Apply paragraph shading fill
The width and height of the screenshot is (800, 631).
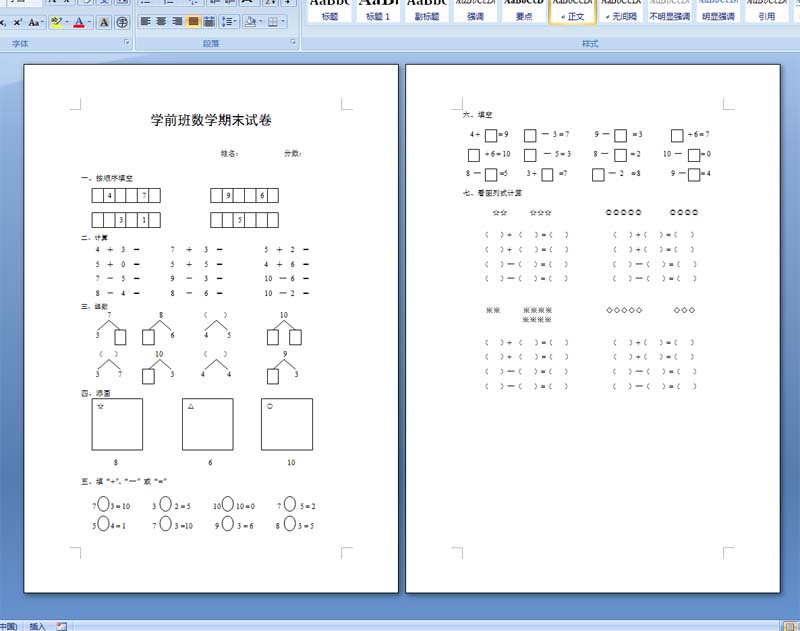click(250, 21)
